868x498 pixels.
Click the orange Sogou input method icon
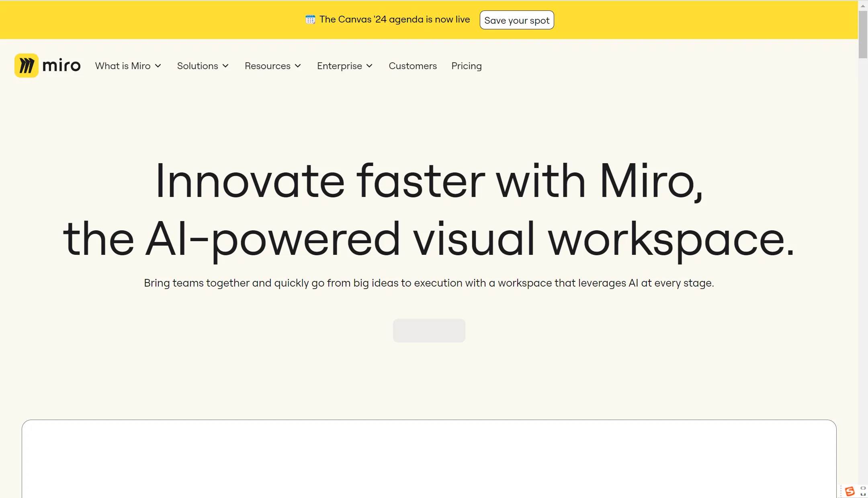pyautogui.click(x=850, y=491)
